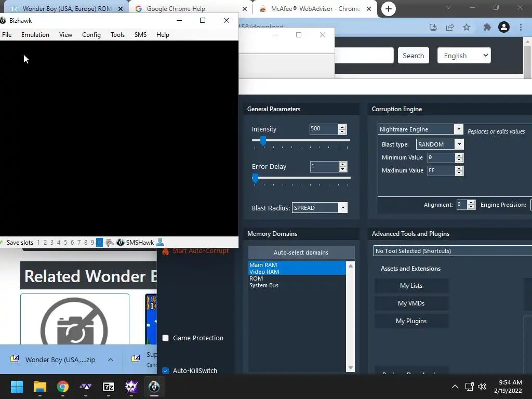532x399 pixels.
Task: Open the English language dropdown
Action: point(464,56)
